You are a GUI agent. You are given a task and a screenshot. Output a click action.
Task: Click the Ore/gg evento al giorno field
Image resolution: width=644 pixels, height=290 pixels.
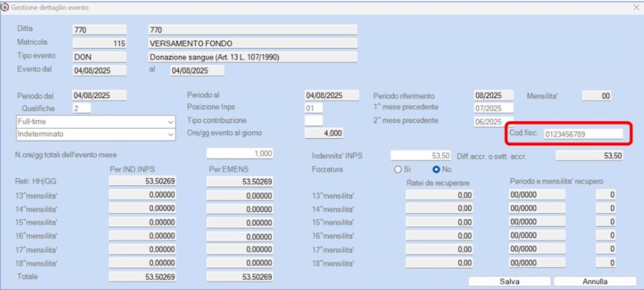[x=324, y=133]
